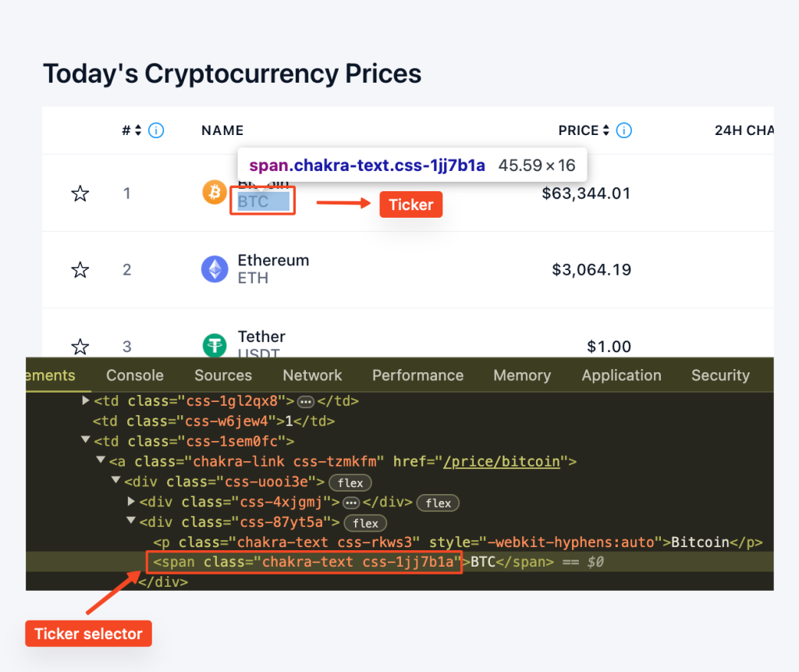Click the Ethereum coin logo
The image size is (799, 672).
[215, 268]
